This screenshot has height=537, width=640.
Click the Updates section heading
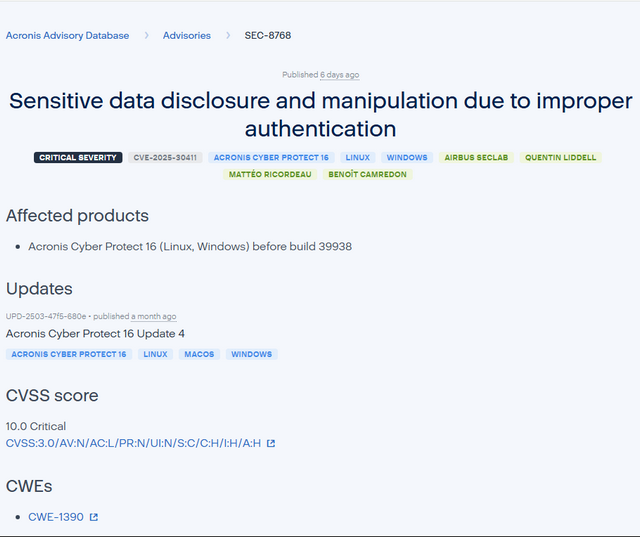click(x=39, y=288)
